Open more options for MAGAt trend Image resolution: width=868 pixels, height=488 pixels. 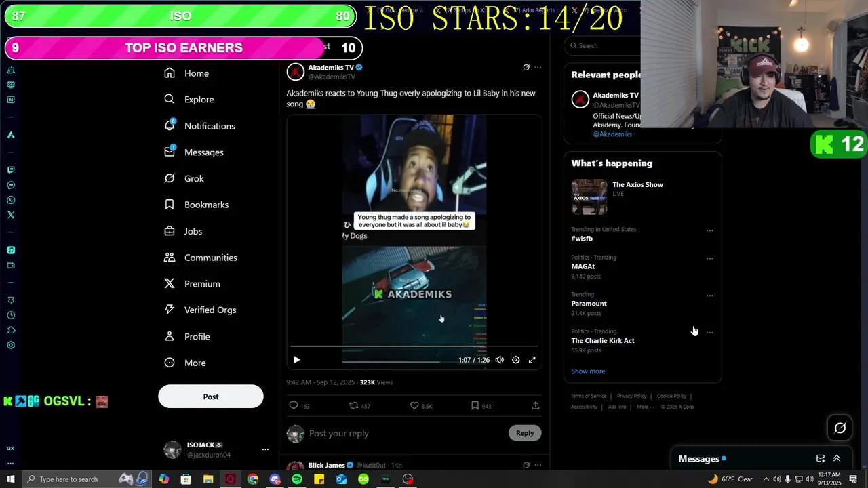[x=710, y=258]
